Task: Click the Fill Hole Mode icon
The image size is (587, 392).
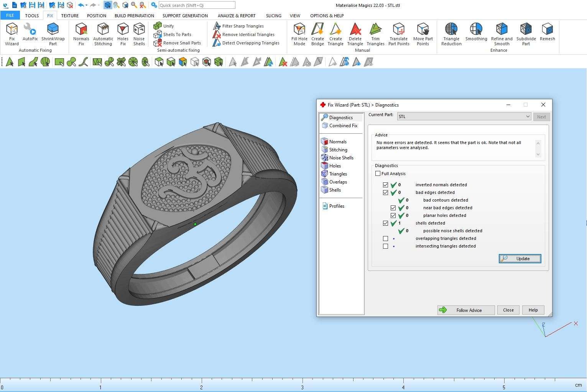Action: click(x=299, y=34)
